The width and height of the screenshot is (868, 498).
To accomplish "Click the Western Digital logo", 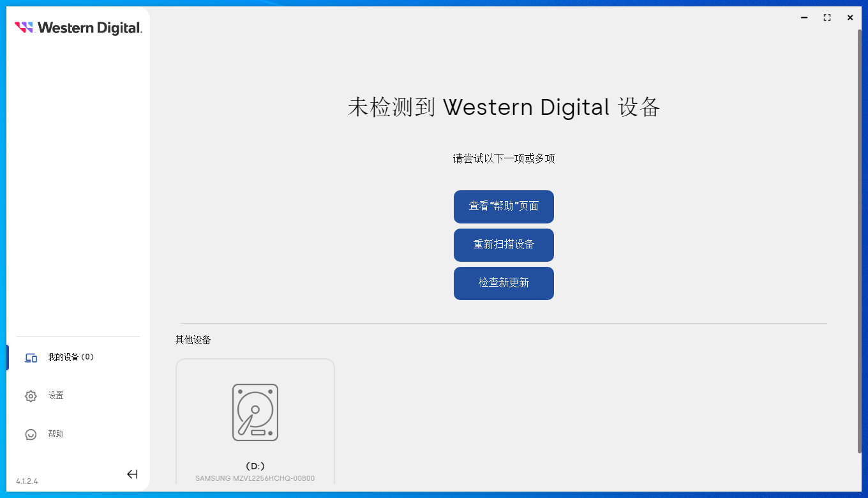I will 79,27.
